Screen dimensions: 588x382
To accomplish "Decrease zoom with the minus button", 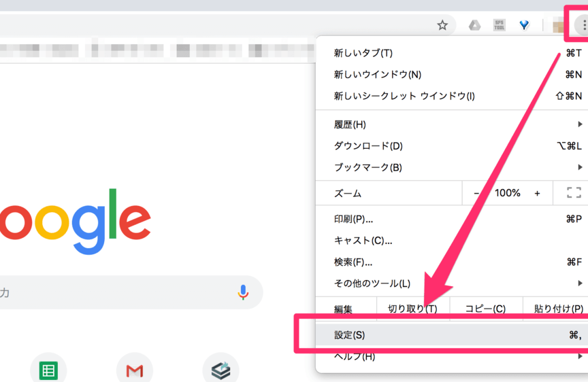I will tap(476, 193).
